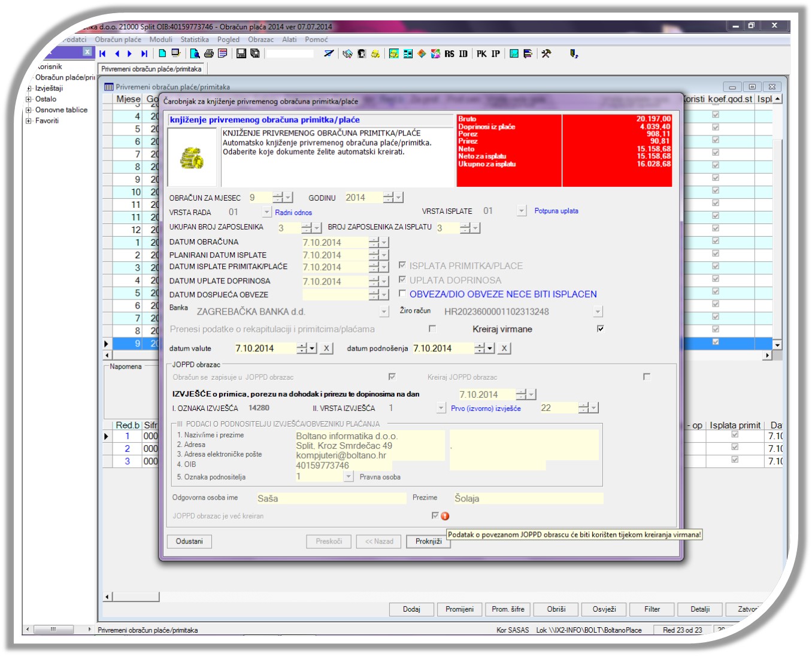Clear datum valute with X button

click(x=326, y=348)
